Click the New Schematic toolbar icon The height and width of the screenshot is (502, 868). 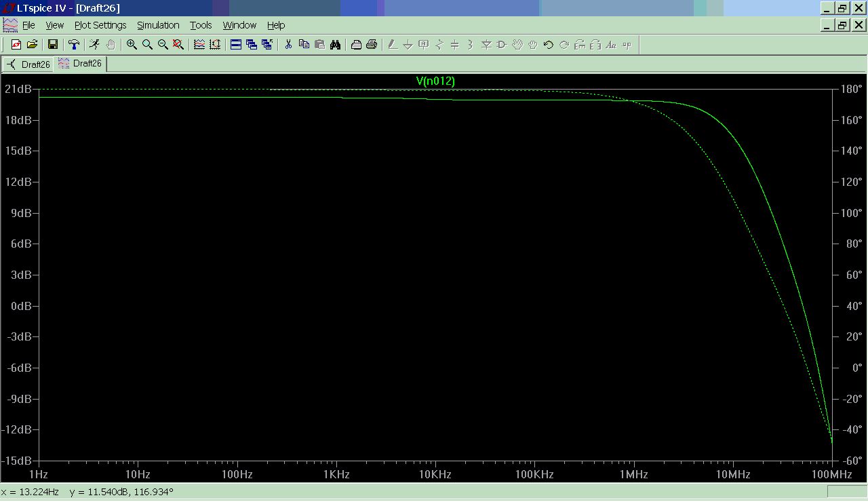coord(16,45)
